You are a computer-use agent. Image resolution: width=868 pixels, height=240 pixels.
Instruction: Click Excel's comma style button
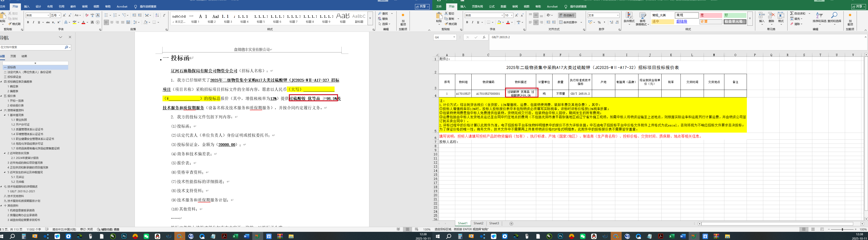[x=605, y=22]
